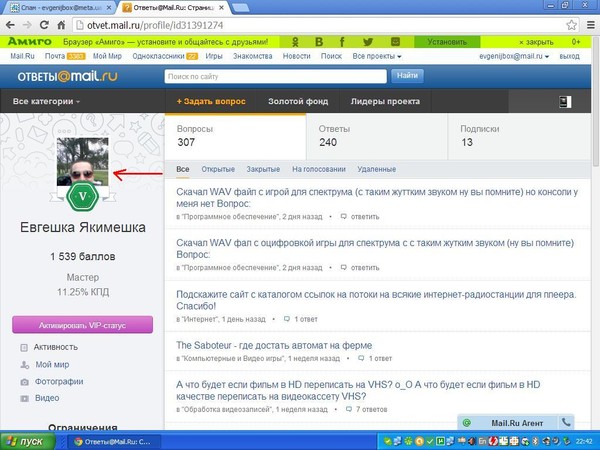The width and height of the screenshot is (600, 450).
Task: Open Поиск link in top bar
Action: pos(331,56)
